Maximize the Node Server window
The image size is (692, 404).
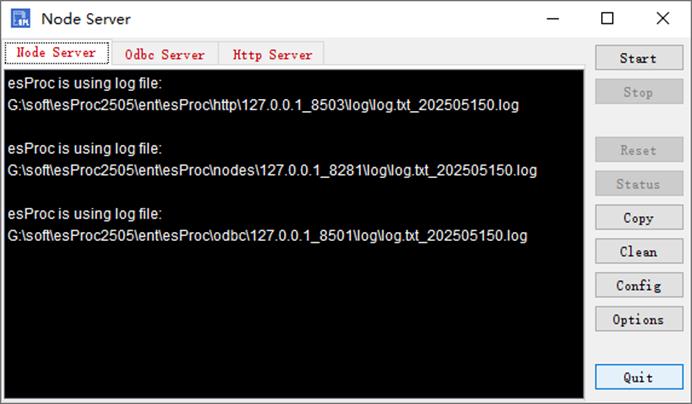[607, 19]
